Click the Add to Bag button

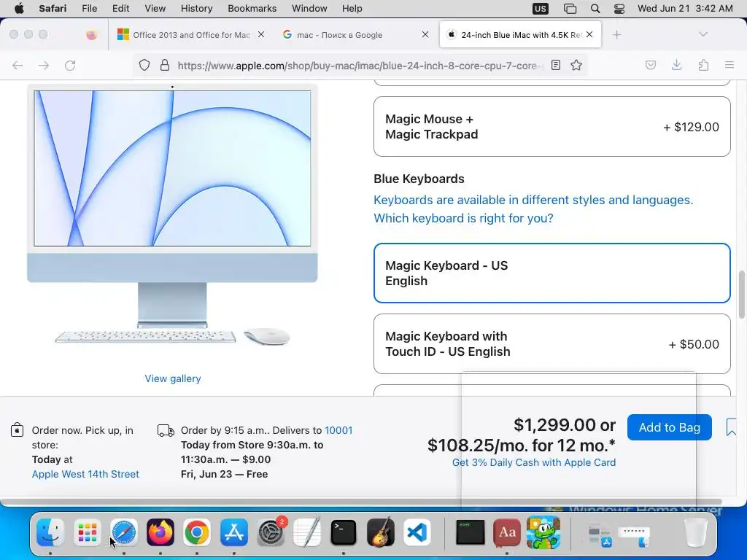click(670, 427)
